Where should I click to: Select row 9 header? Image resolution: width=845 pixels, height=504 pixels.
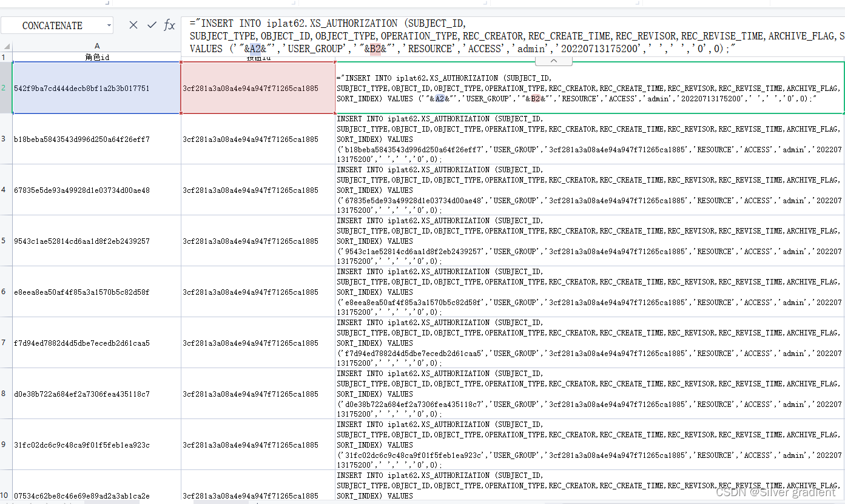tap(6, 445)
